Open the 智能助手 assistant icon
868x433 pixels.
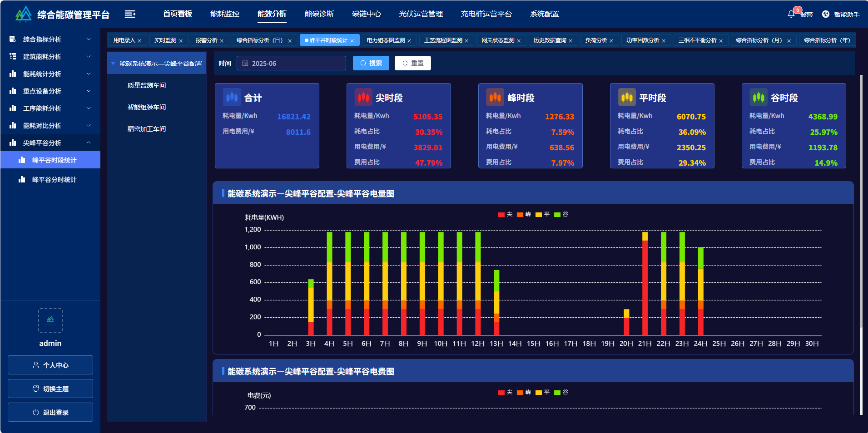826,14
